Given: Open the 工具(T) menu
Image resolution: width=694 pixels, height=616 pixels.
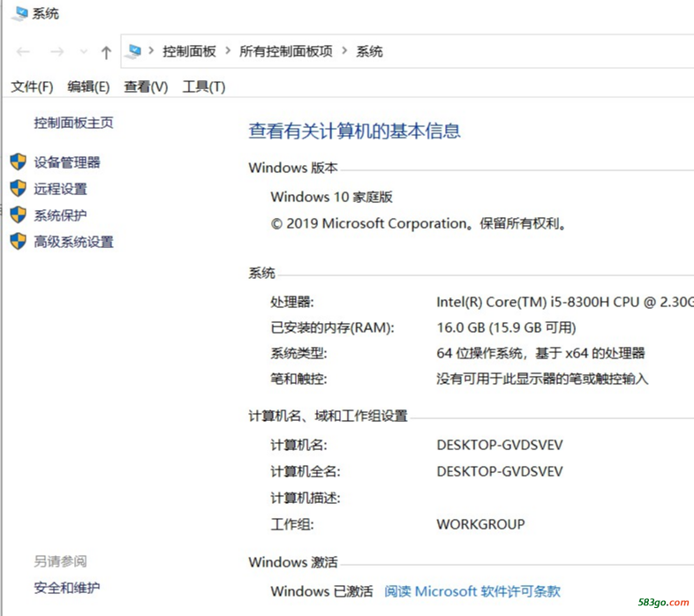Looking at the screenshot, I should click(x=204, y=86).
